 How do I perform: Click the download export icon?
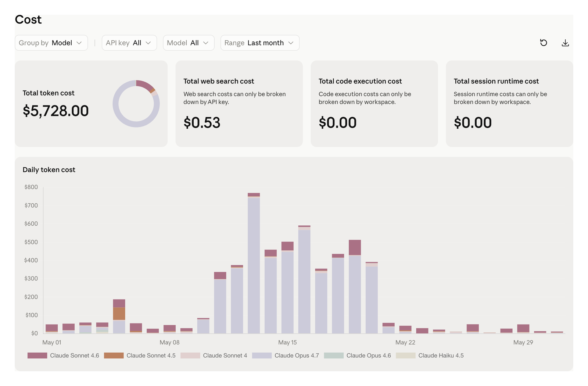tap(565, 43)
